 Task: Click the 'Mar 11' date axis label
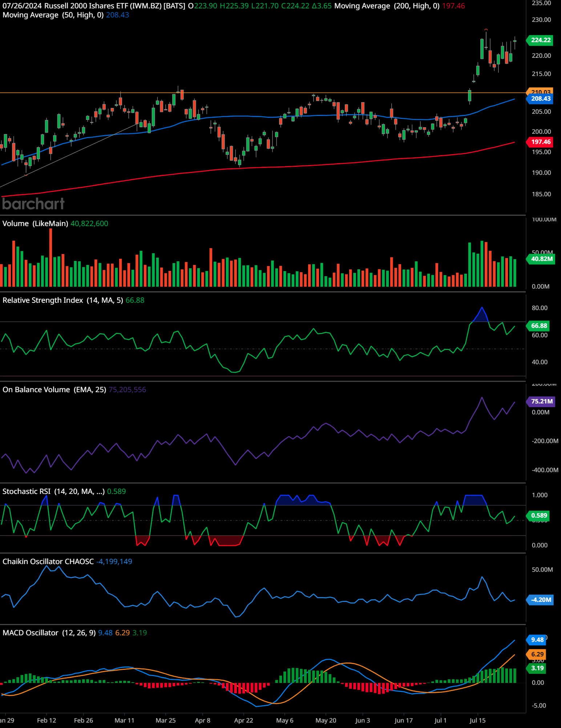tap(124, 720)
